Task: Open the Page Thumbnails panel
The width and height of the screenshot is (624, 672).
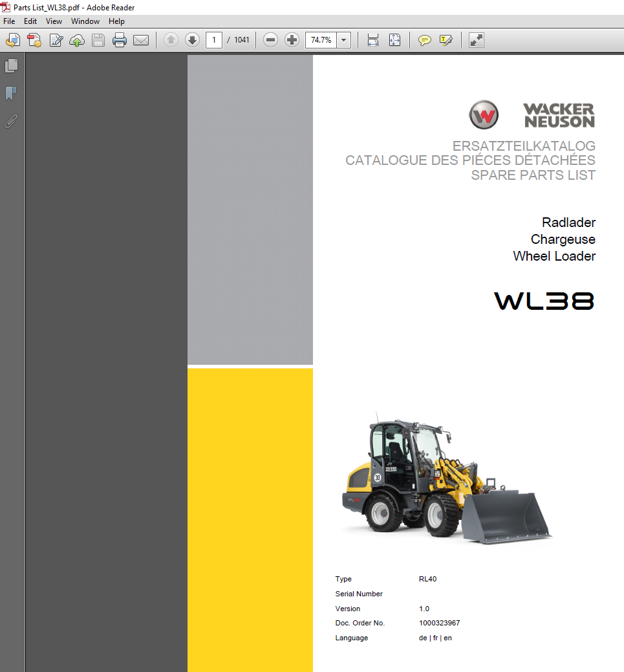Action: tap(10, 65)
